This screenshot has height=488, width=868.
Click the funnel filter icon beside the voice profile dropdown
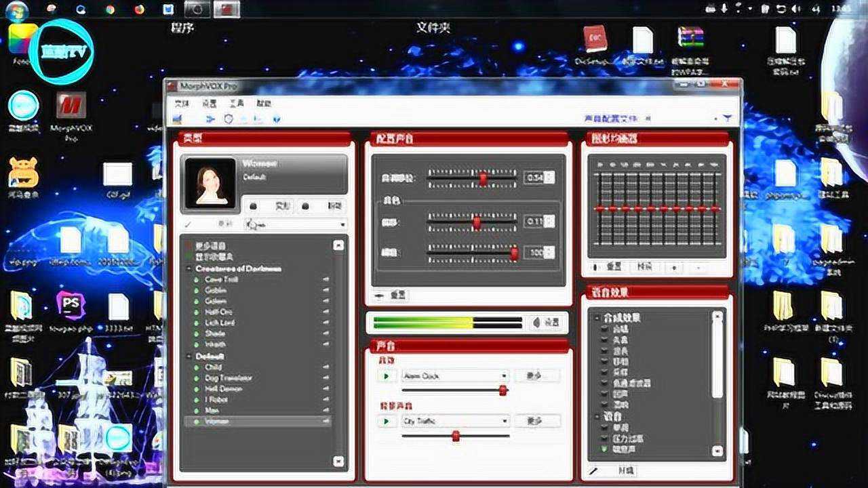728,118
